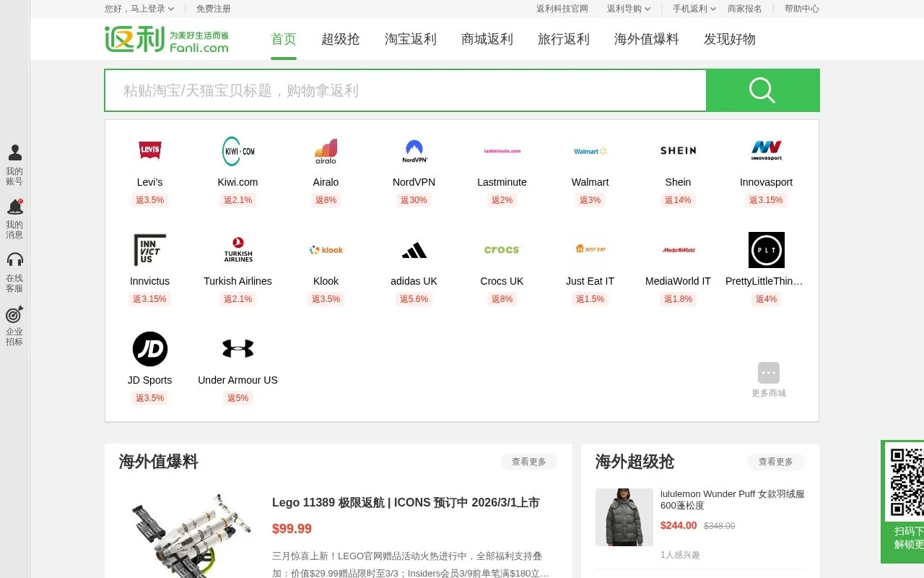Open the Innovasport store logo
Viewport: 924px width, 578px height.
click(766, 151)
